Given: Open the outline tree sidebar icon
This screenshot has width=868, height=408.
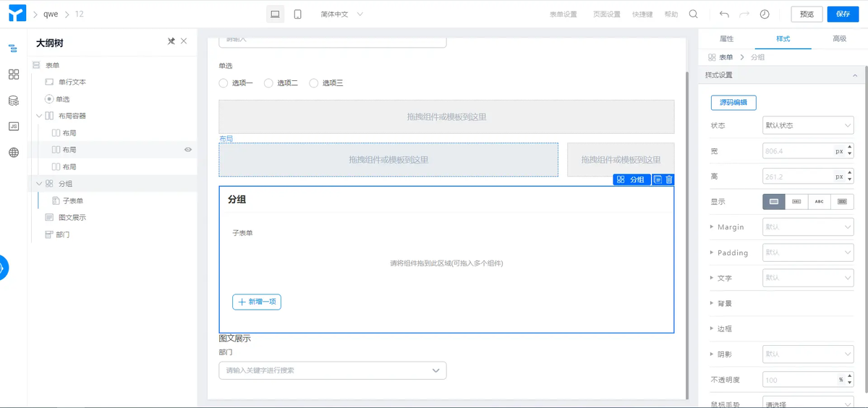Looking at the screenshot, I should (13, 48).
